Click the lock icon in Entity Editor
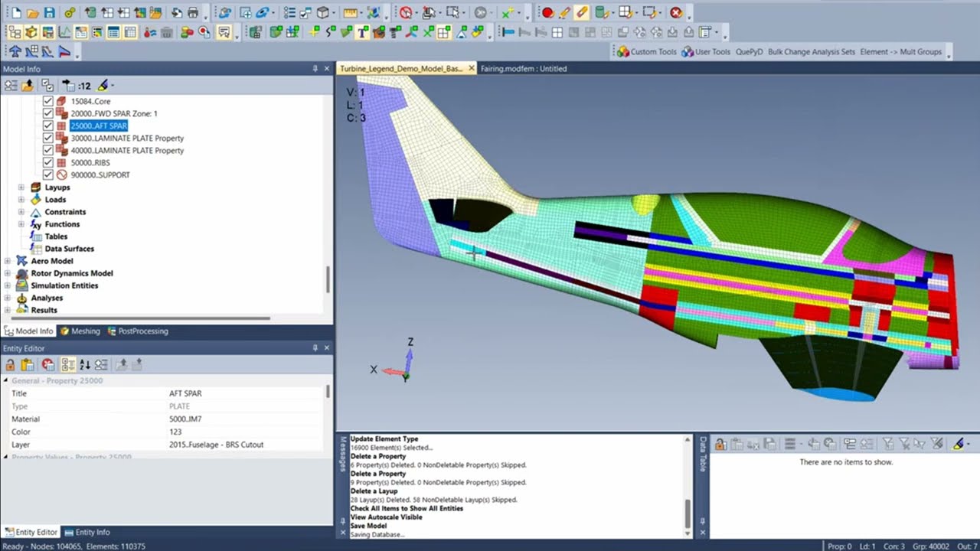This screenshot has width=980, height=551. point(11,364)
